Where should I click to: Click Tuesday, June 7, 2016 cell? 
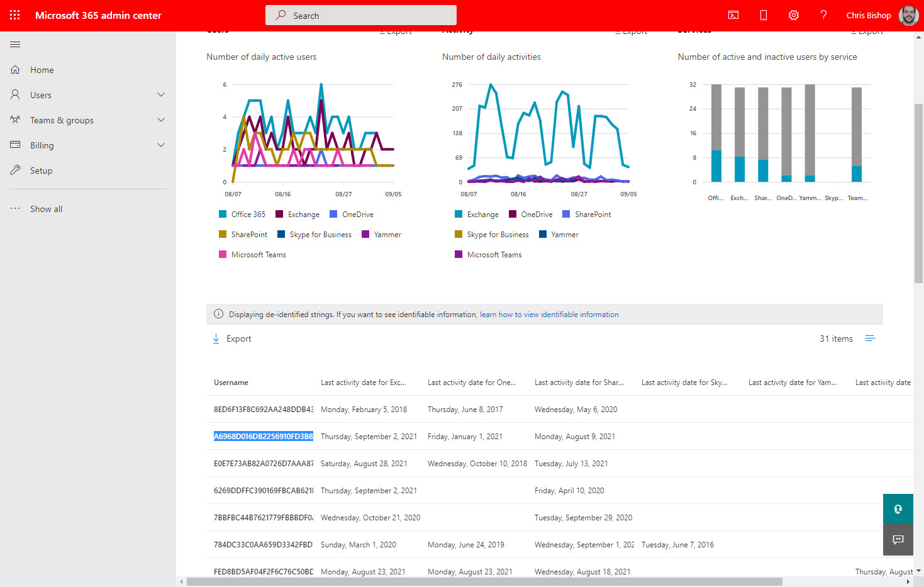(677, 545)
